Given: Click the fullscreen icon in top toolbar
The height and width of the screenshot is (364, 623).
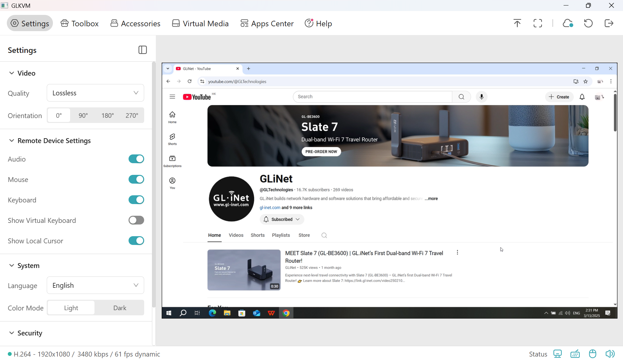Looking at the screenshot, I should click(x=538, y=23).
